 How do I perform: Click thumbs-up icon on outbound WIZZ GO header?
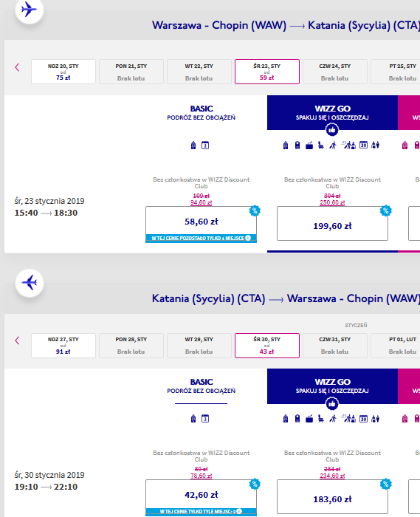click(332, 130)
